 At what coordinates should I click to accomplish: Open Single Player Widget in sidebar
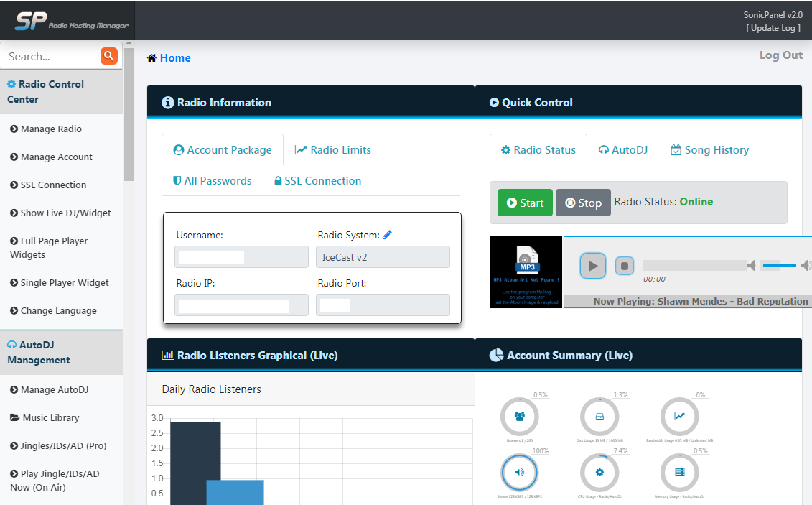pyautogui.click(x=60, y=283)
